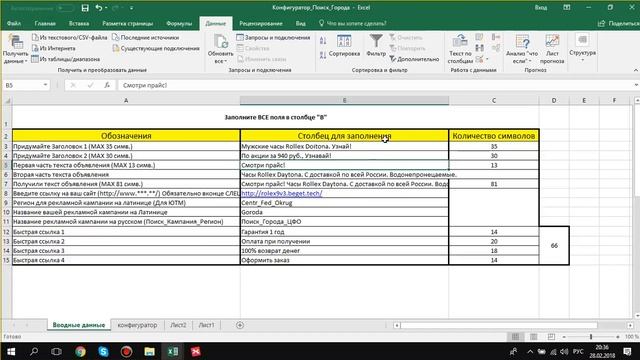
Task: Select cell 'Гарантия 1 год'
Action: pyautogui.click(x=344, y=232)
